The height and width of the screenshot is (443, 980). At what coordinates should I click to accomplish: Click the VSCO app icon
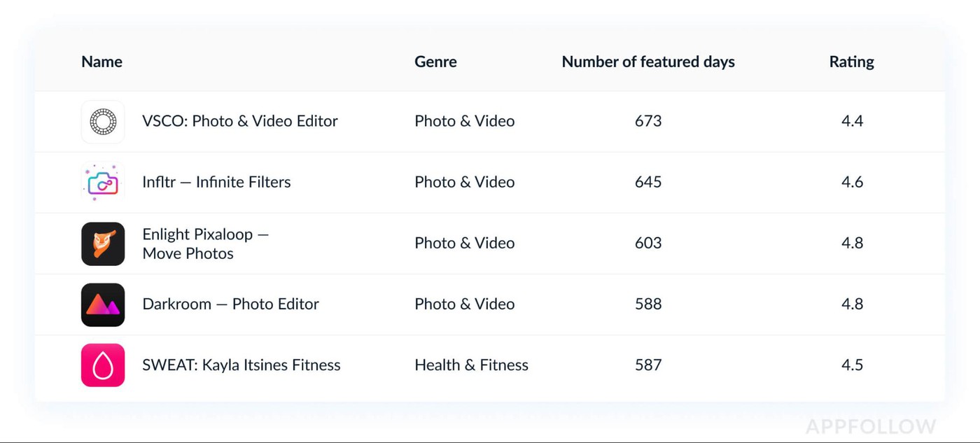(x=103, y=122)
